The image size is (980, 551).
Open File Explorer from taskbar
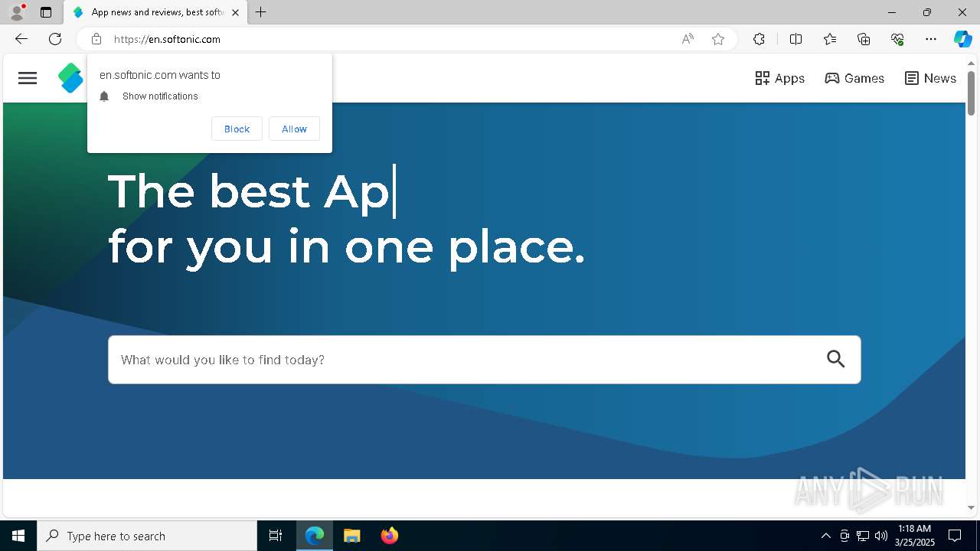pos(351,536)
